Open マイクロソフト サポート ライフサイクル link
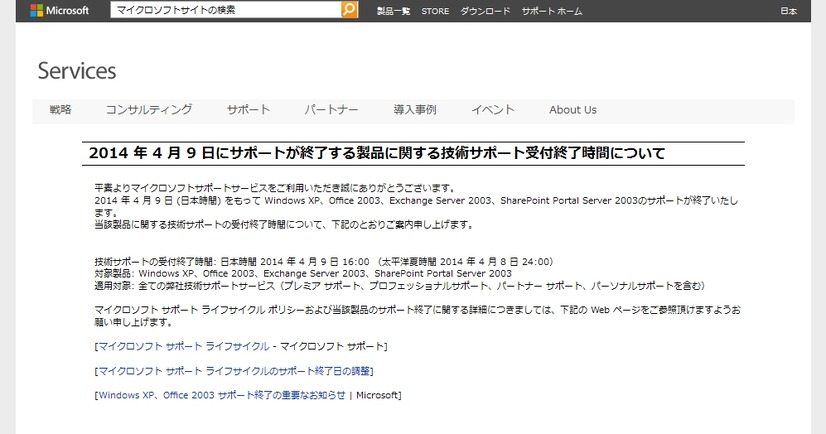 point(184,346)
